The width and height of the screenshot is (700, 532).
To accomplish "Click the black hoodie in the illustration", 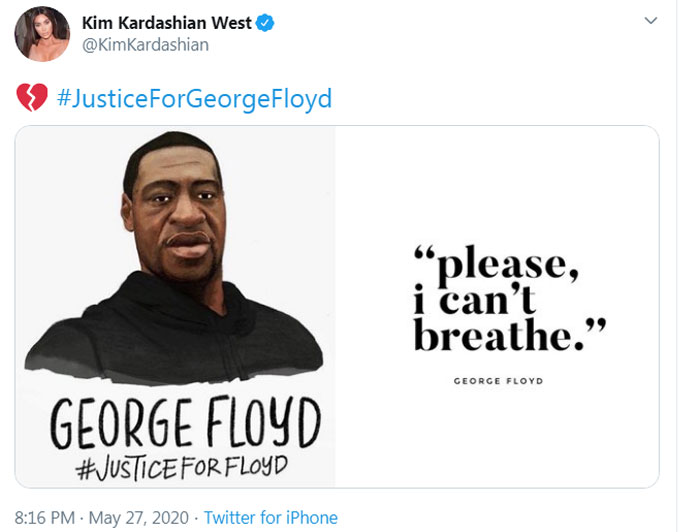I will coord(174,332).
